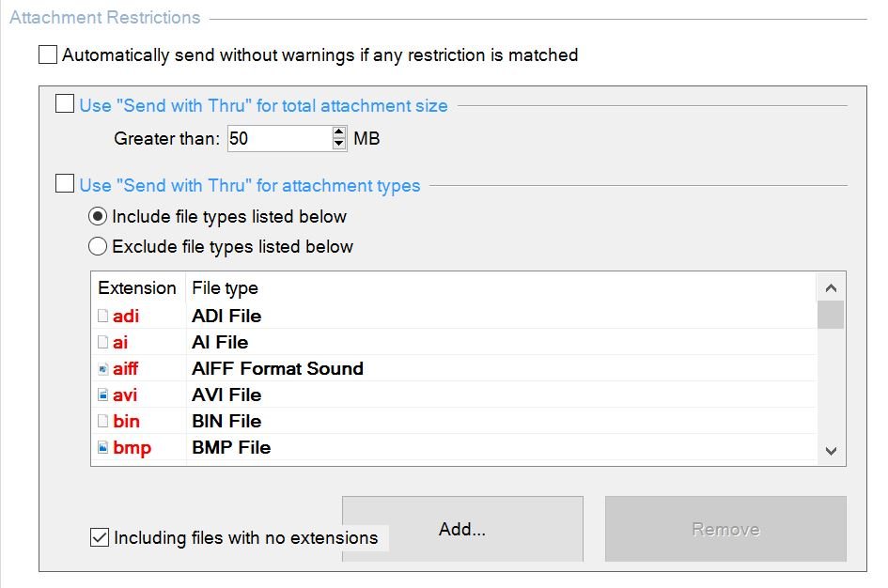Click the ai file icon
This screenshot has width=888, height=588.
click(102, 343)
